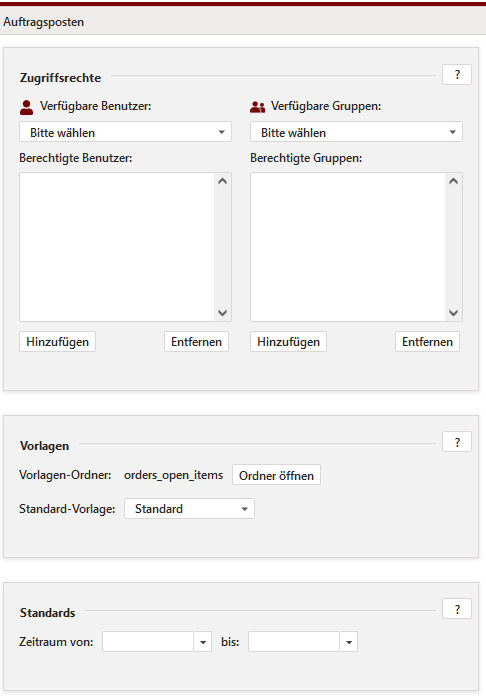Screen dimensions: 486x698
Task: Click Entfernen under Berechtigte Gruppen
Action: (427, 342)
